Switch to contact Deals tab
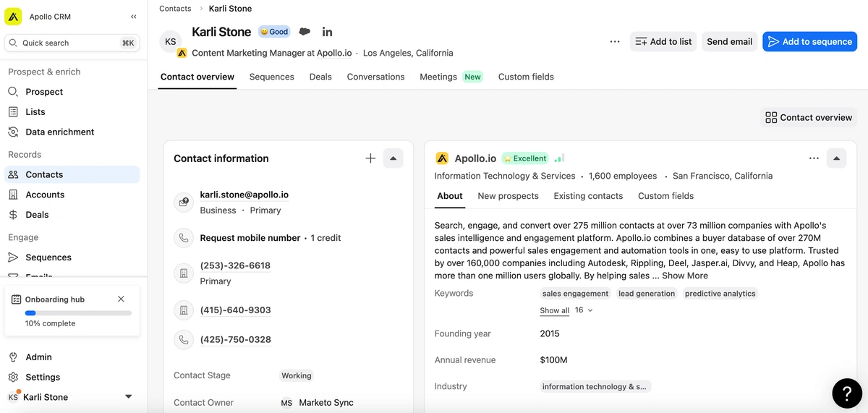Viewport: 868px width, 413px height. 320,77
